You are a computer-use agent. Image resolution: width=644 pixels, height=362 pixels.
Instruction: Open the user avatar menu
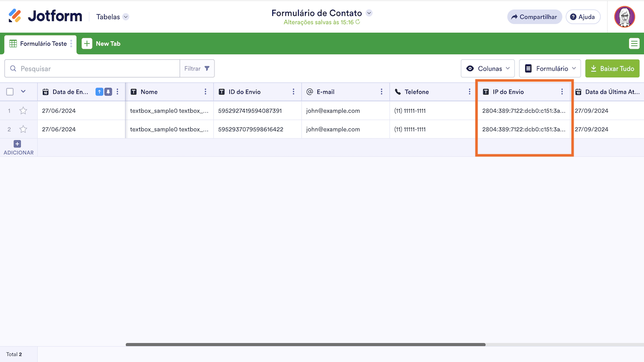(624, 17)
